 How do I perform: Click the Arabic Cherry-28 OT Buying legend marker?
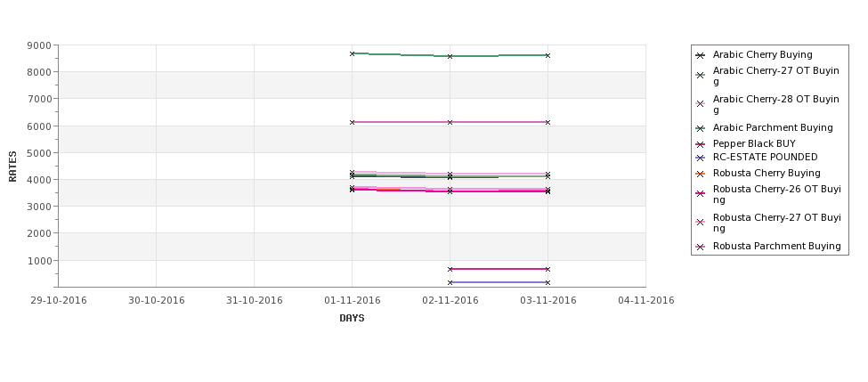click(701, 104)
